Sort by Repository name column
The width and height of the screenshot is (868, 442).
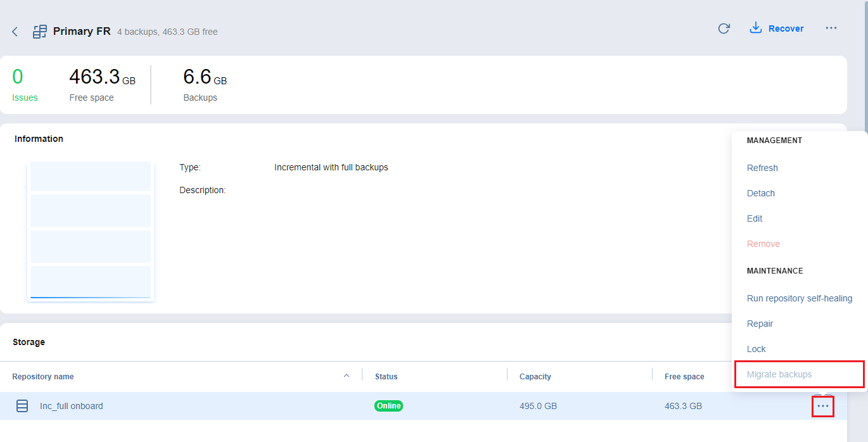tap(43, 377)
